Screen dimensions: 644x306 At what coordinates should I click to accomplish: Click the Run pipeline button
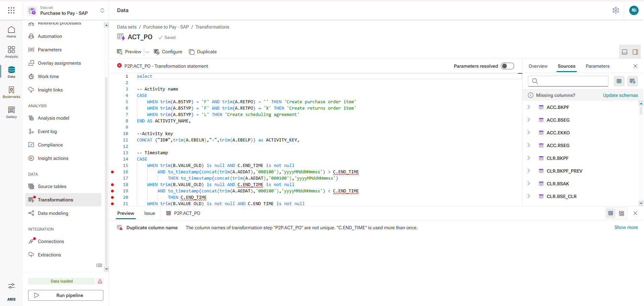coord(66,295)
